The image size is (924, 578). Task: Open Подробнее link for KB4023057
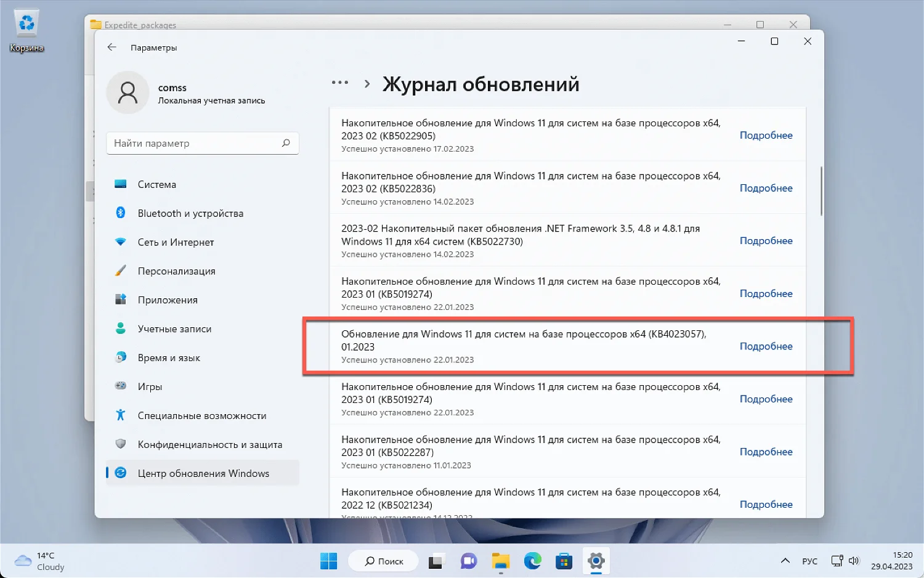point(766,346)
